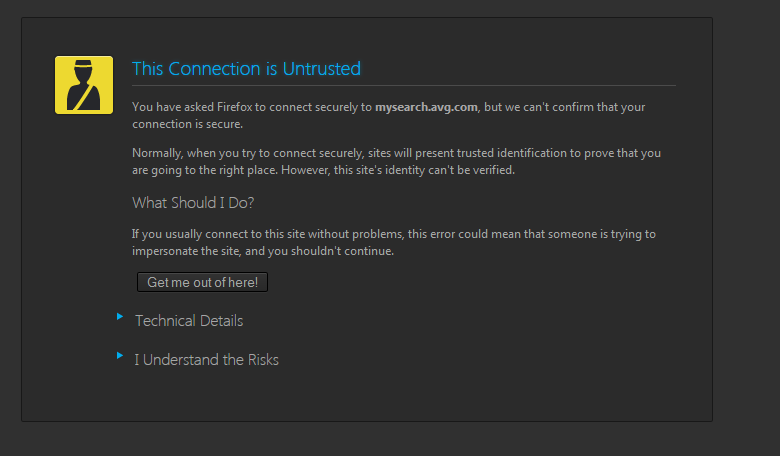This screenshot has height=456, width=780.
Task: Click the word Firefox in the first paragraph
Action: pos(234,107)
